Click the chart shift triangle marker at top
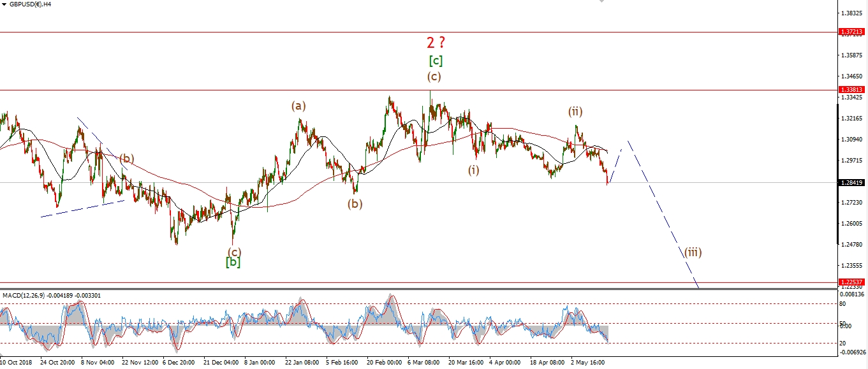Viewport: 868px width, 369px height. click(601, 3)
